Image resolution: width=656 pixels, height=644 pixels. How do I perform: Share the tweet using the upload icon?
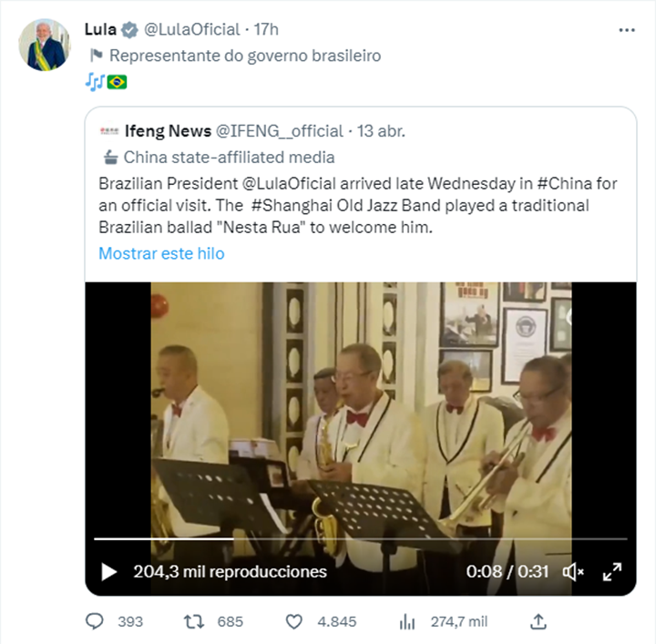[538, 621]
